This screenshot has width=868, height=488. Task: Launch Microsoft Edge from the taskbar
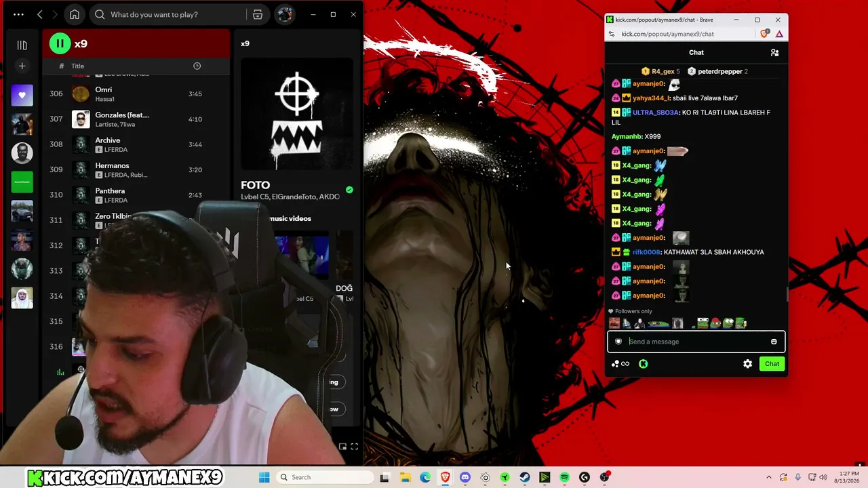(425, 477)
